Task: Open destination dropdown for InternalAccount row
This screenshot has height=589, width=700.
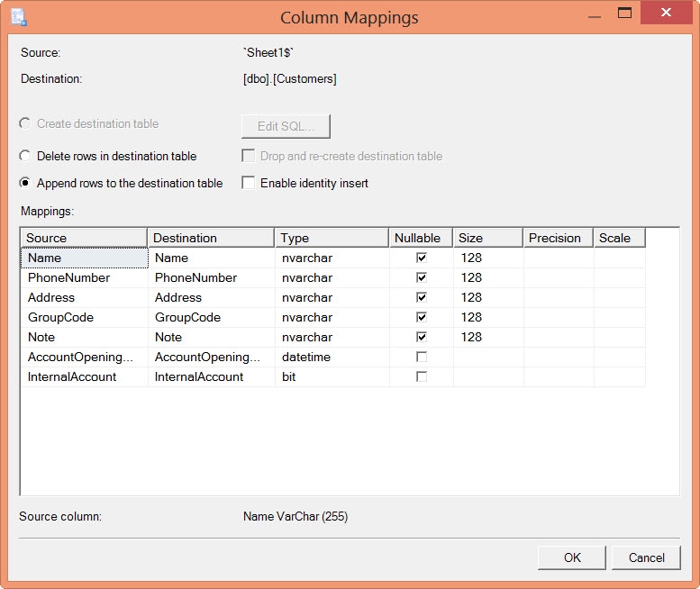Action: tap(212, 377)
